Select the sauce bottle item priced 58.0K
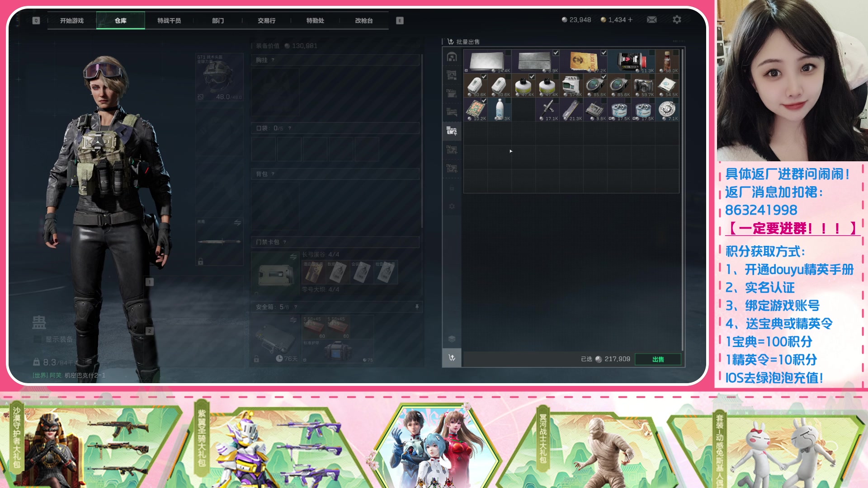 coord(667,61)
